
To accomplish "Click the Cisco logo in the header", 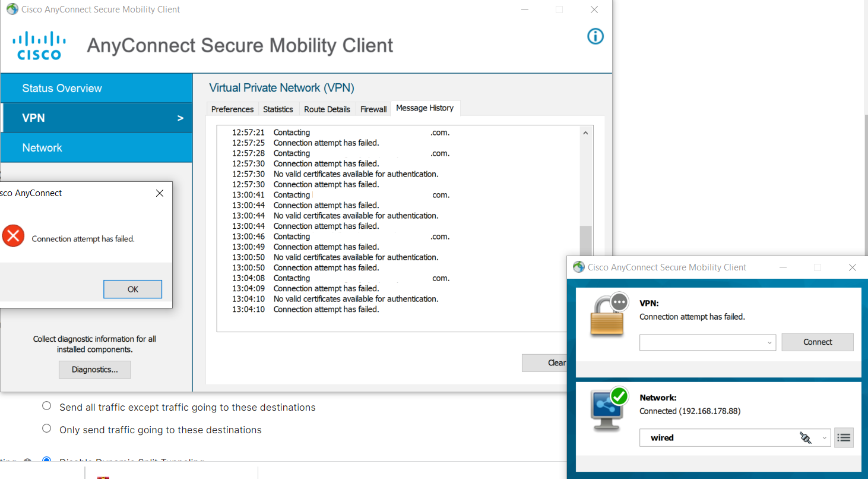I will 39,46.
